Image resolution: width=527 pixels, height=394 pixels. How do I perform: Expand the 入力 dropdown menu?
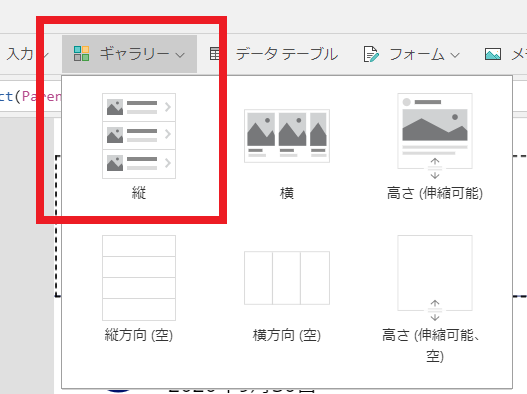pos(26,54)
